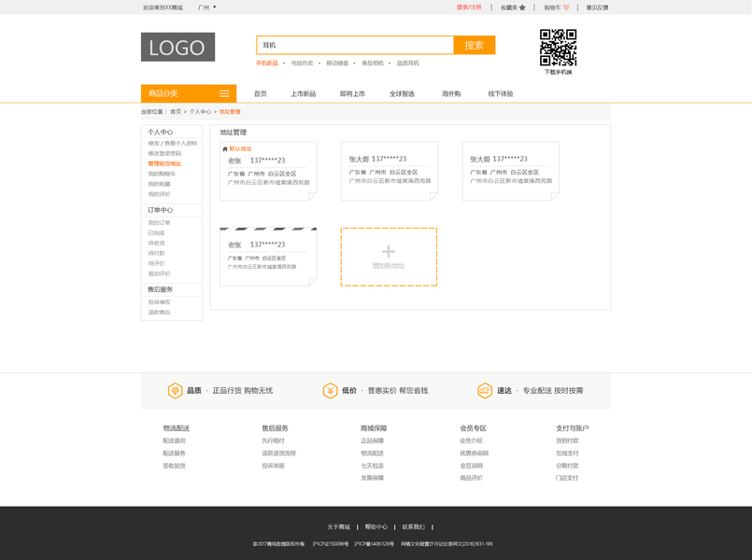Open 待收货 orders in sidebar
752x560 pixels.
[x=156, y=243]
